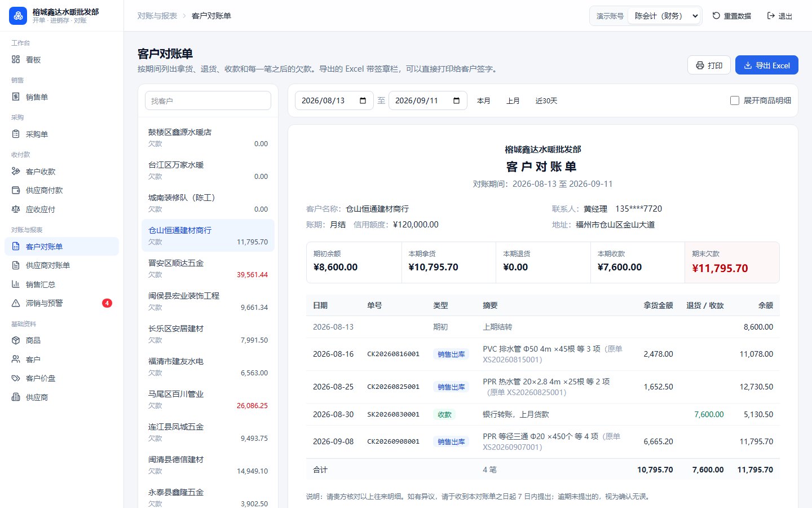This screenshot has height=508, width=812.
Task: Click order number CK20260825001
Action: (393, 387)
